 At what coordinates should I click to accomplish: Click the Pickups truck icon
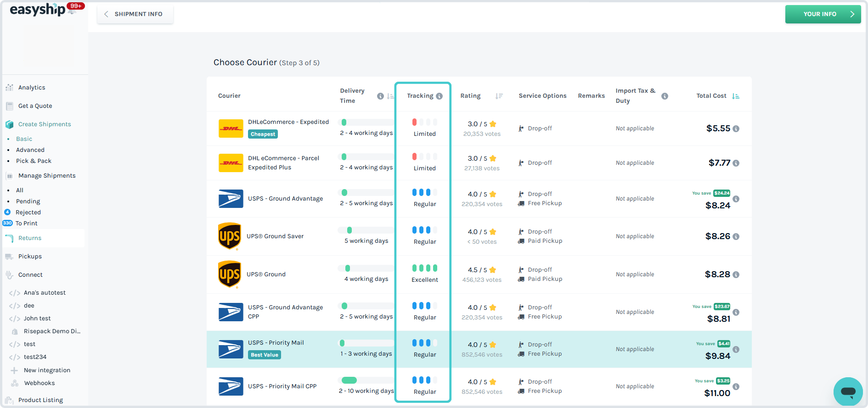[x=9, y=257]
